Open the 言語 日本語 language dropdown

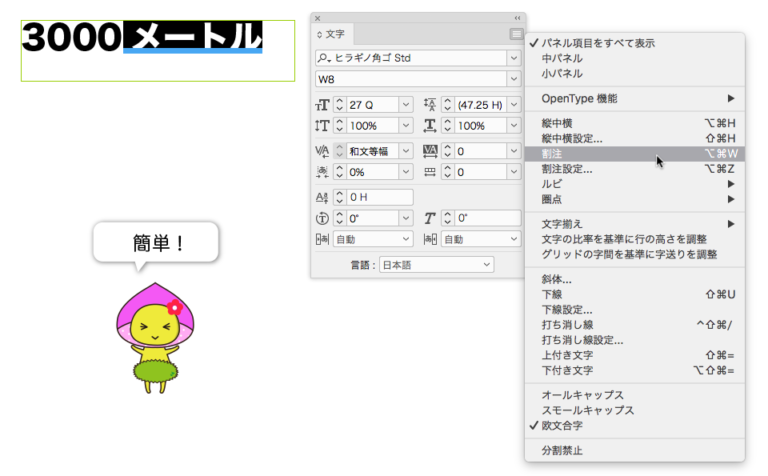pos(437,264)
